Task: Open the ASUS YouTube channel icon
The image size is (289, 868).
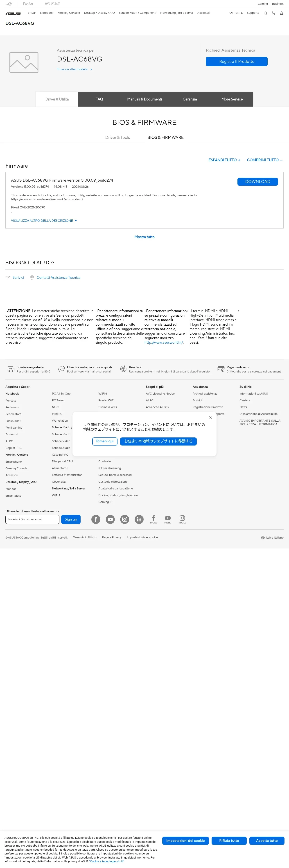Action: click(x=110, y=519)
